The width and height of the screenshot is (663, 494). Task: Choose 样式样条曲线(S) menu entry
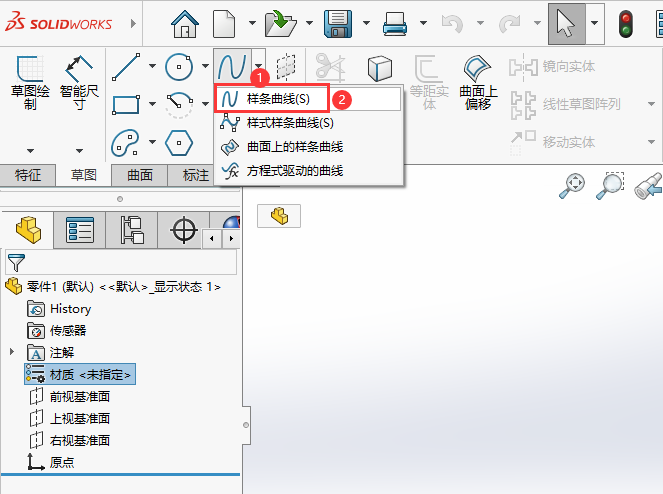[x=309, y=123]
